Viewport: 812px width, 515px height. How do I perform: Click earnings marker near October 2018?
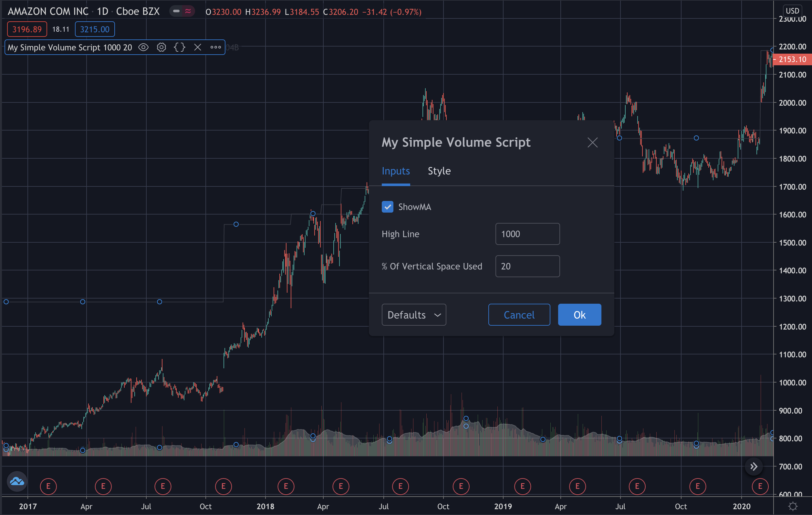(461, 486)
